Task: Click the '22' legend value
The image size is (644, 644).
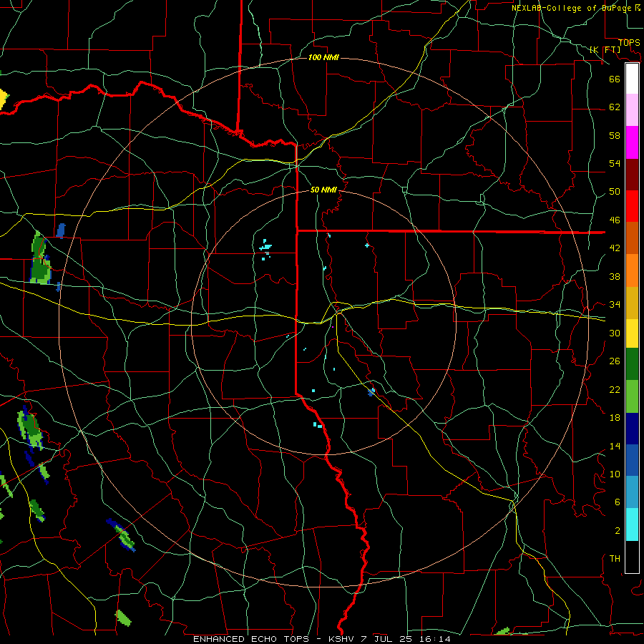Action: pyautogui.click(x=615, y=389)
